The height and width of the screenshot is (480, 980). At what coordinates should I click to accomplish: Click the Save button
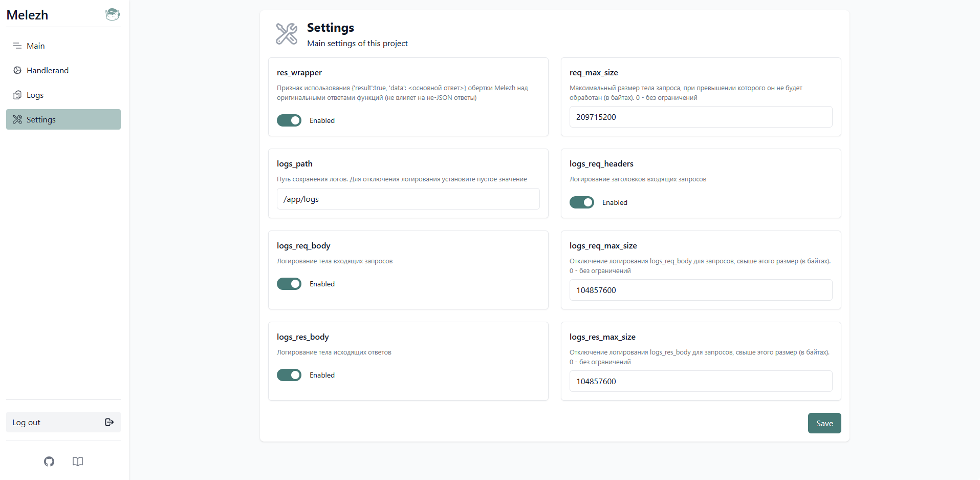[824, 423]
